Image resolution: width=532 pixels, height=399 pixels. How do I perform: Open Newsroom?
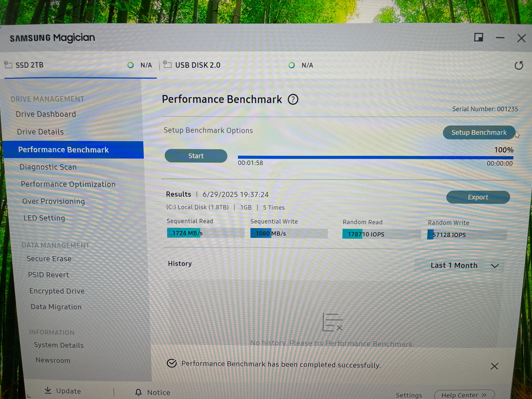(x=53, y=360)
